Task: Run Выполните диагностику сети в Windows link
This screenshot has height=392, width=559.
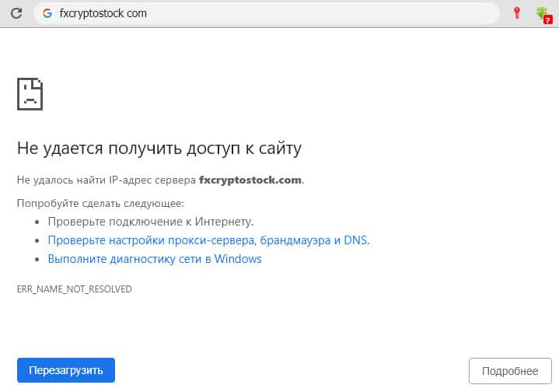Action: 154,259
